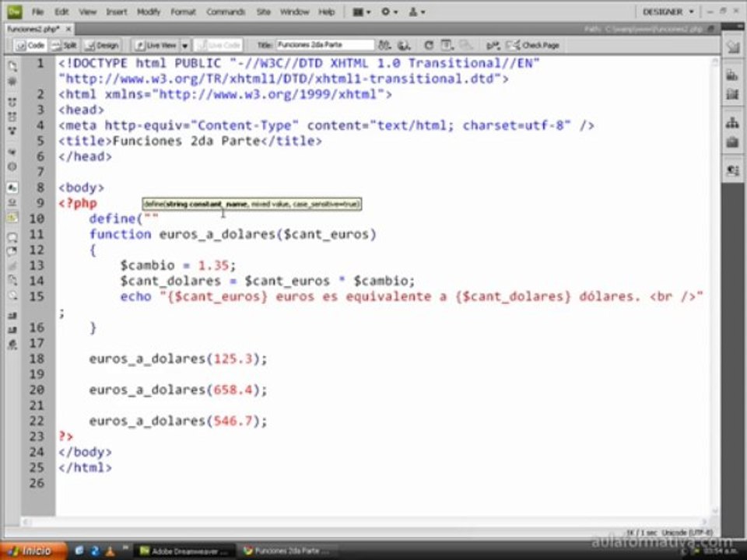The image size is (747, 560).
Task: Click the Dreamweaver Dw logo icon
Action: (14, 11)
